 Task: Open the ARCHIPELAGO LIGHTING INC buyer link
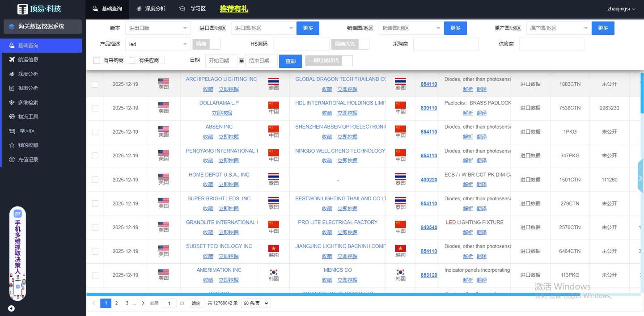(x=221, y=79)
